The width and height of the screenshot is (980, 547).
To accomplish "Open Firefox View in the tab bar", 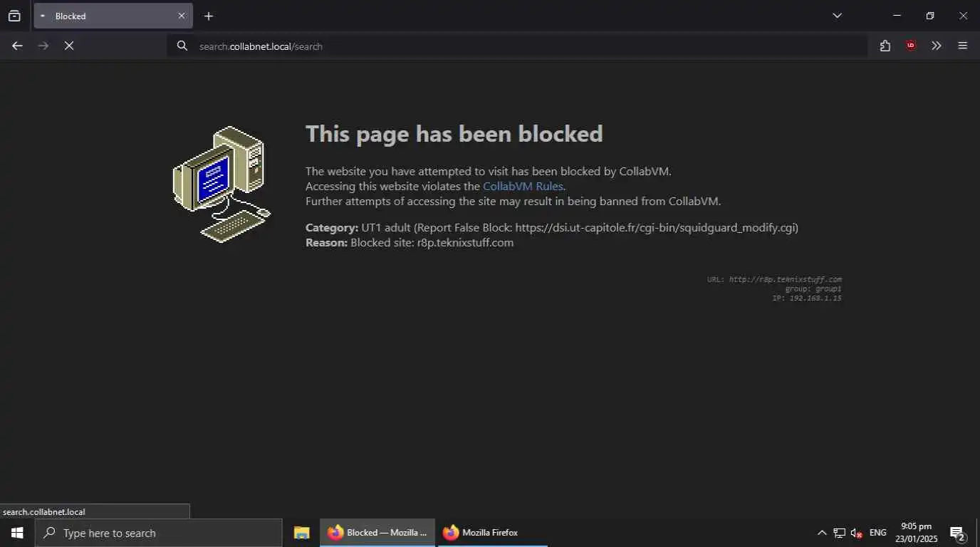I will coord(14,16).
